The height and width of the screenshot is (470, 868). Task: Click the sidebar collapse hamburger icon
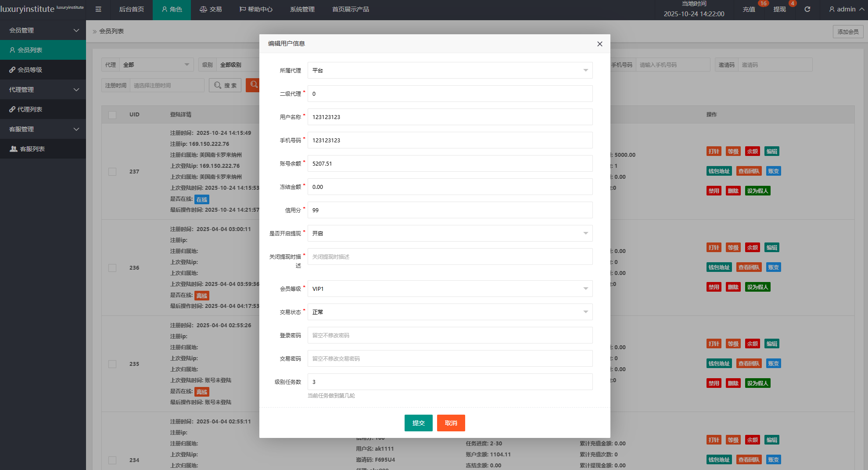tap(98, 9)
